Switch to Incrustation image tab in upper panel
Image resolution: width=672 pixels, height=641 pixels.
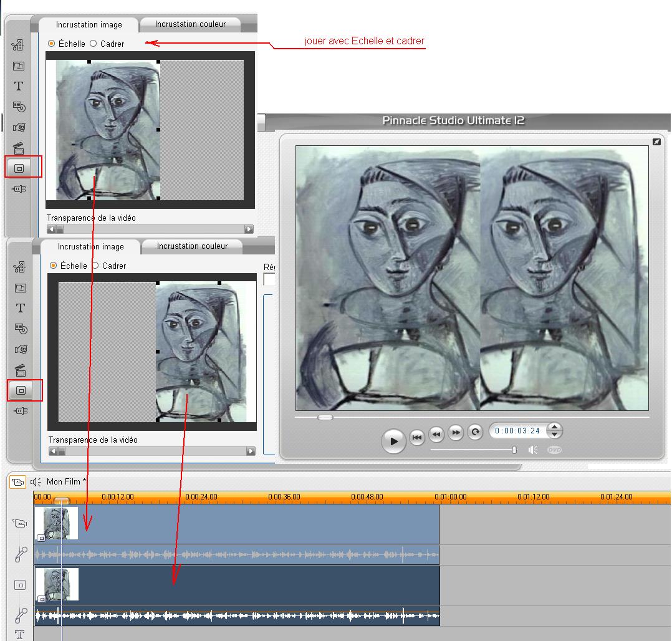pyautogui.click(x=89, y=24)
